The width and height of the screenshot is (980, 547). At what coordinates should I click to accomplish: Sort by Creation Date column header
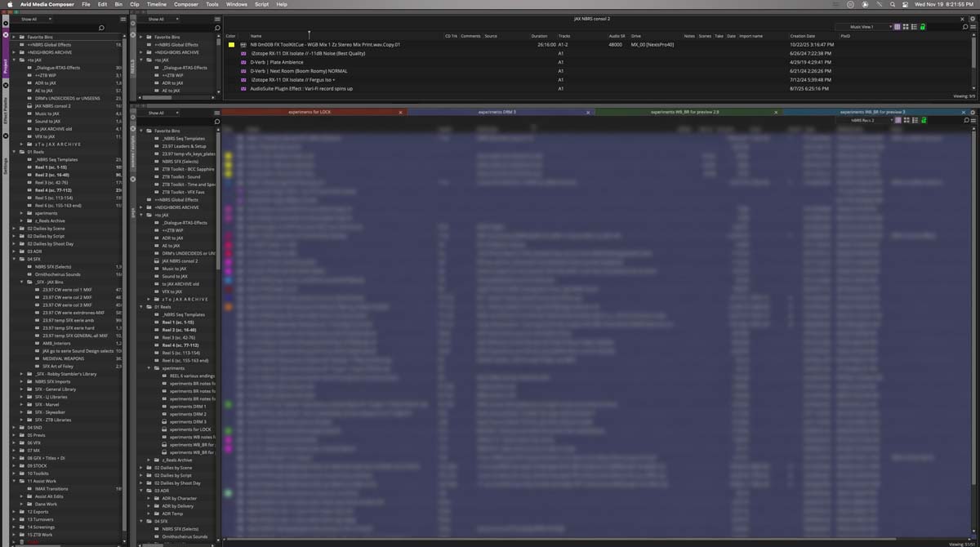tap(802, 36)
